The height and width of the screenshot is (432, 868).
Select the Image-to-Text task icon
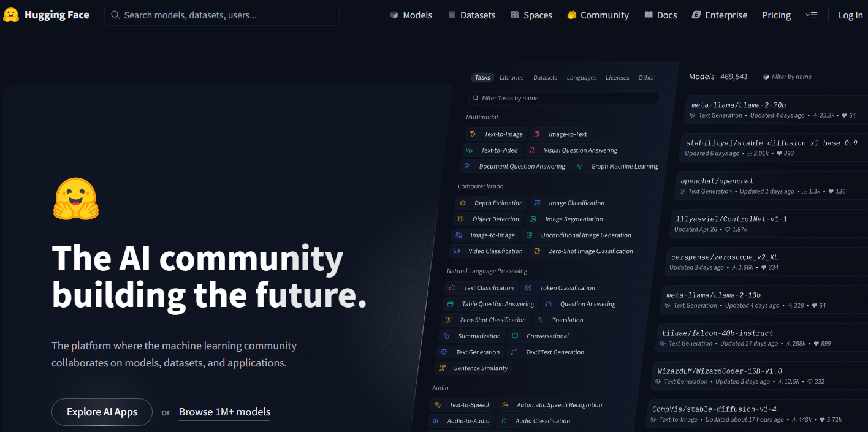tap(537, 134)
